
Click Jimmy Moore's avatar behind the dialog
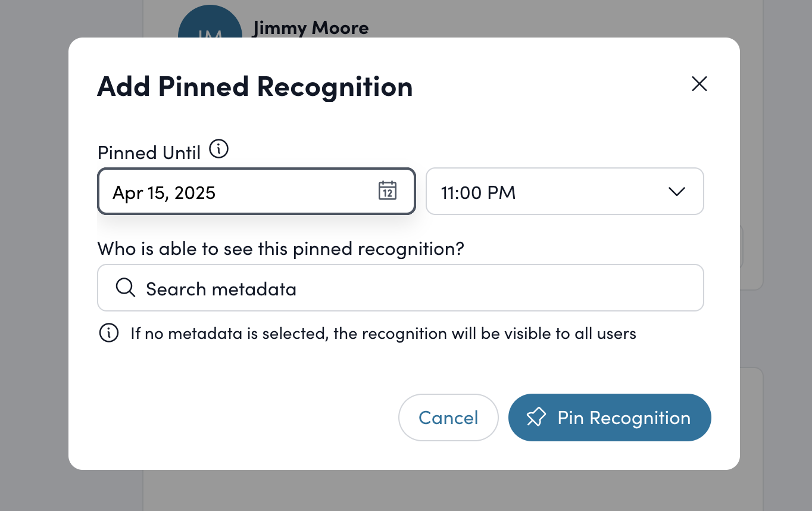click(x=210, y=24)
